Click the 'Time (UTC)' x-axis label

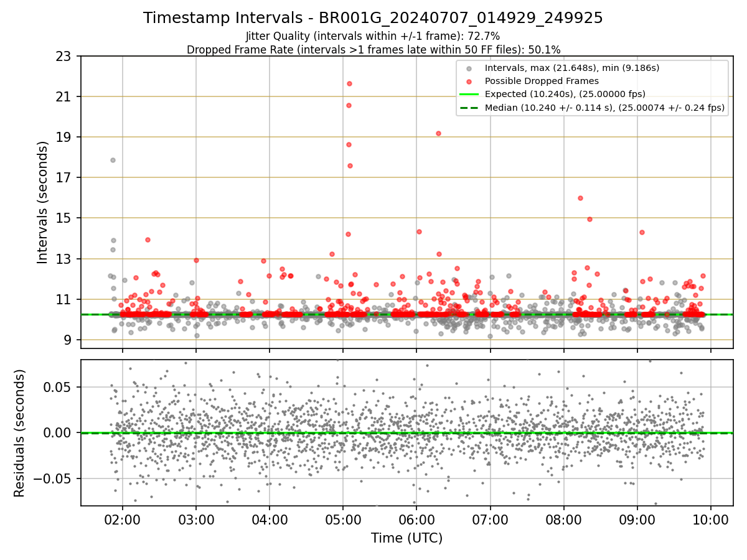click(x=406, y=538)
